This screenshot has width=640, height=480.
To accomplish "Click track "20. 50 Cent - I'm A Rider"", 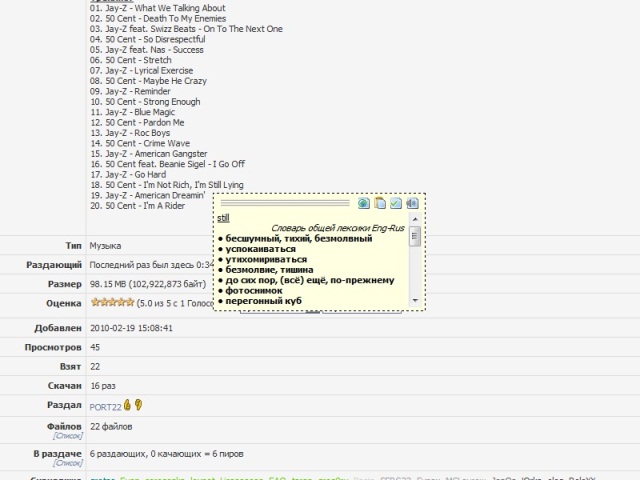I will coord(138,206).
